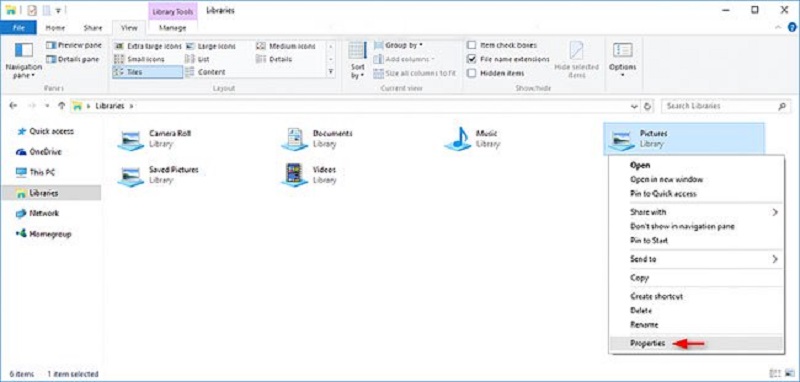Collapse the ribbon with chevron

tap(779, 27)
